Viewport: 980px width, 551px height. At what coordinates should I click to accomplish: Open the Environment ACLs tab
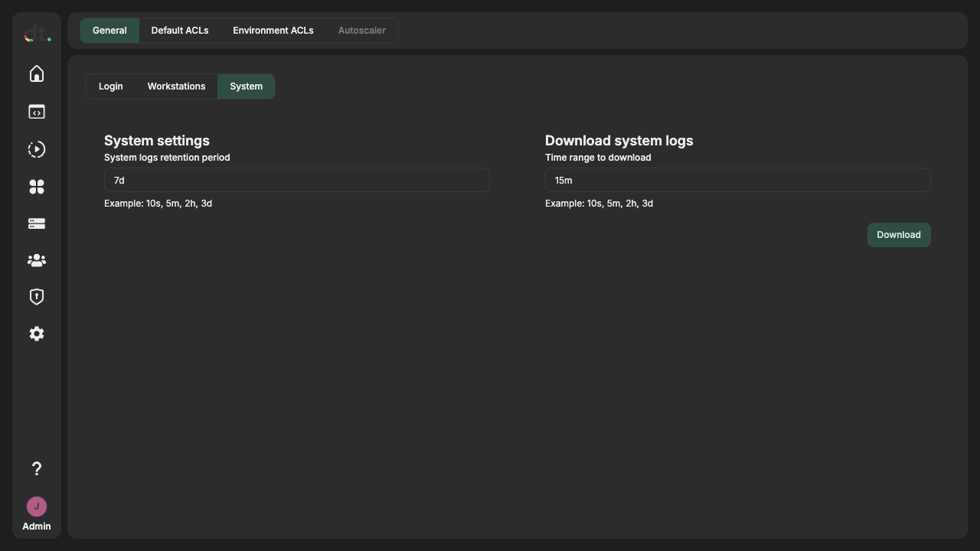tap(273, 31)
